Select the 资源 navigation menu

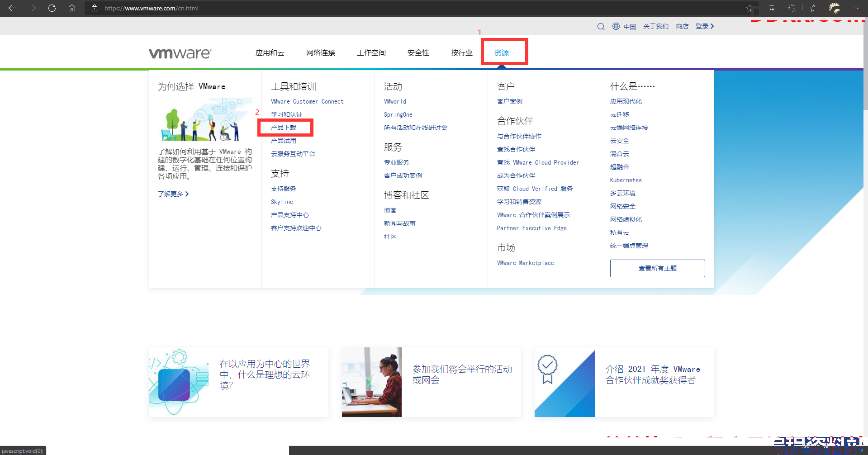502,53
